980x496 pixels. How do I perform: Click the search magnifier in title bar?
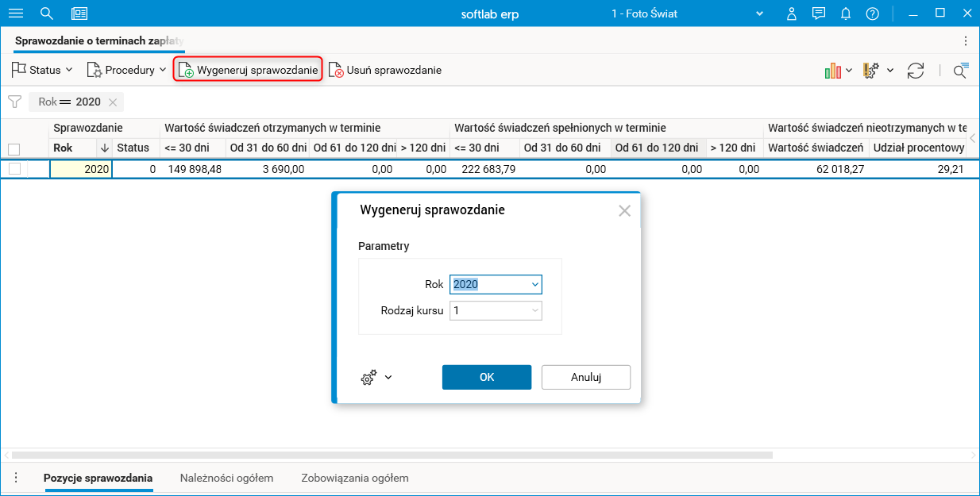[x=47, y=13]
